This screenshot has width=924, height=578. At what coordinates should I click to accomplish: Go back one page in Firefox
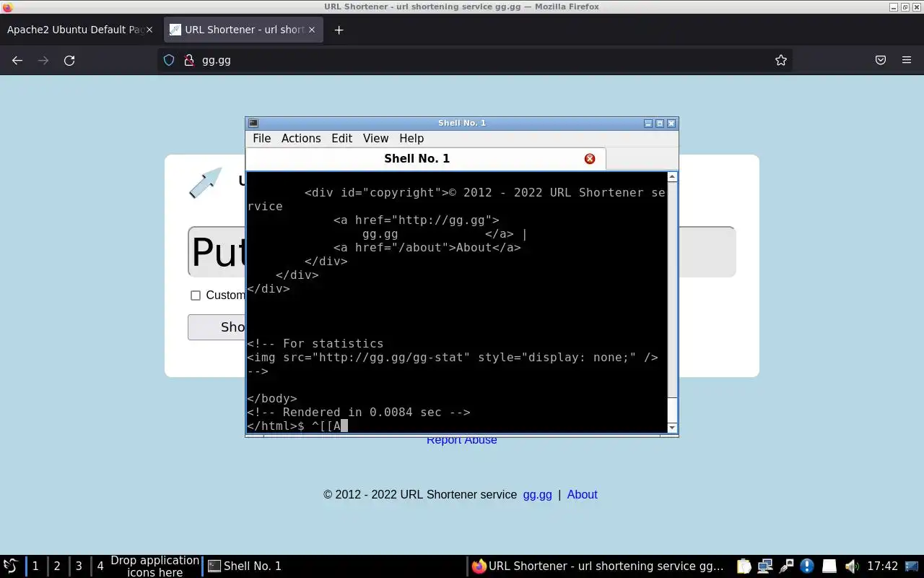[17, 61]
